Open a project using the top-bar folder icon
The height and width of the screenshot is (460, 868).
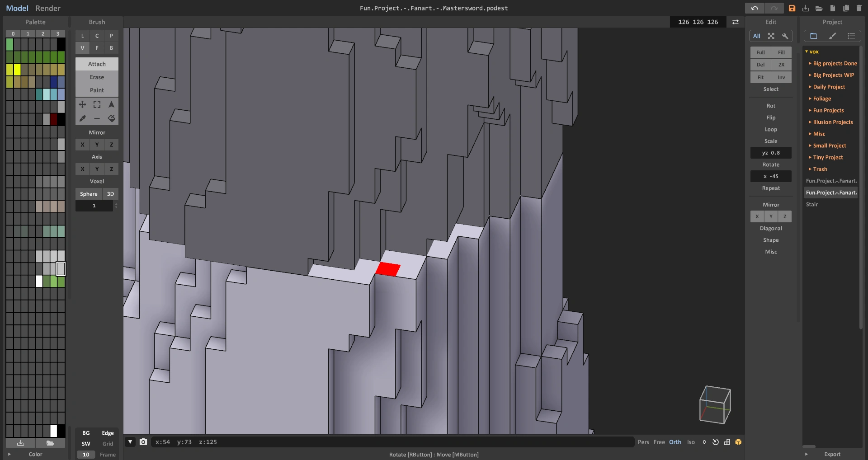pos(819,8)
